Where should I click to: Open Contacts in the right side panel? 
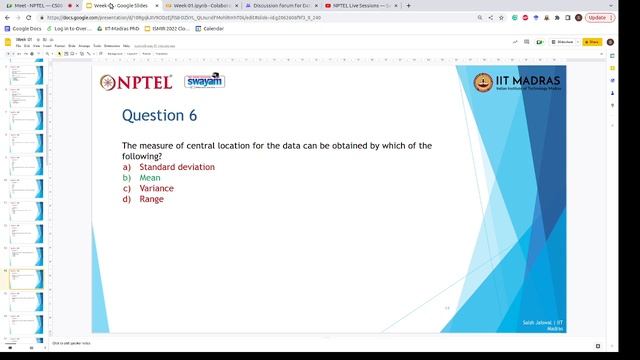612,93
